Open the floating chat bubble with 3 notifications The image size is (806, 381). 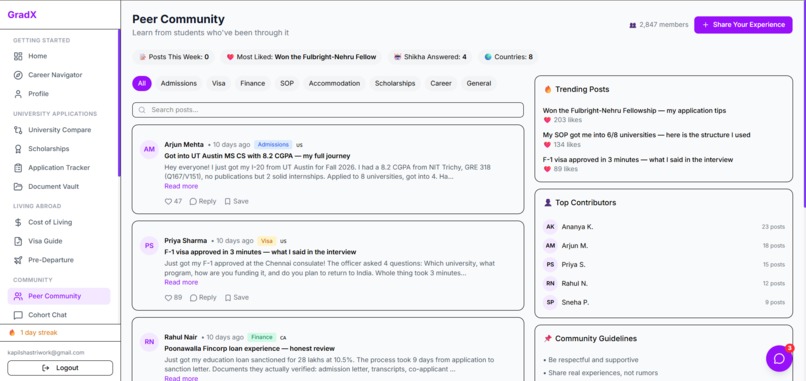click(x=779, y=358)
